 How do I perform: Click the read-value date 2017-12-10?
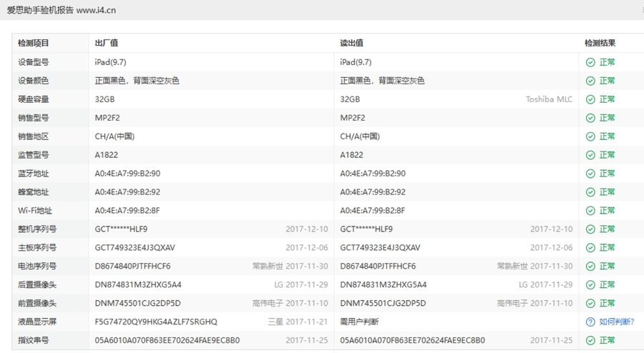click(x=551, y=229)
